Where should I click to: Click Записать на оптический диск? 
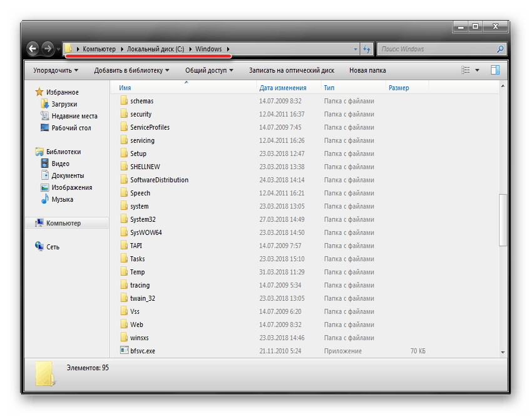point(291,70)
